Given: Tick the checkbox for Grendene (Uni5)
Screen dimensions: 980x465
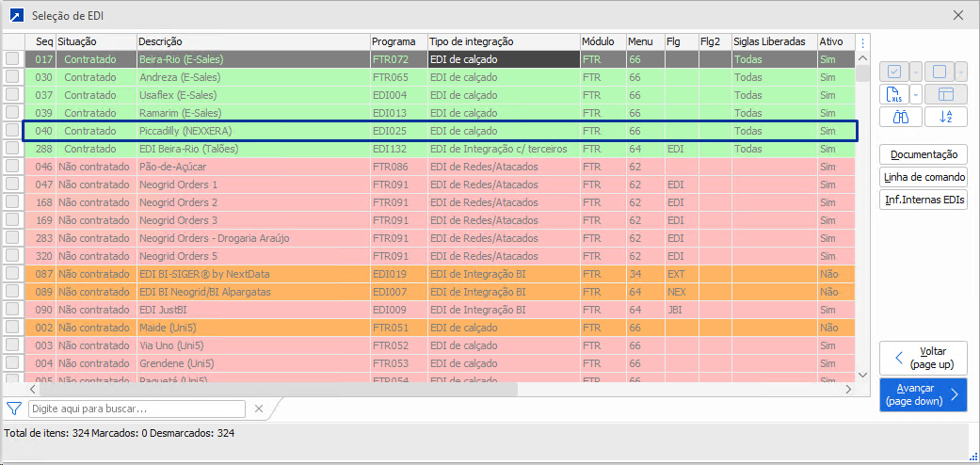Looking at the screenshot, I should click(x=12, y=363).
